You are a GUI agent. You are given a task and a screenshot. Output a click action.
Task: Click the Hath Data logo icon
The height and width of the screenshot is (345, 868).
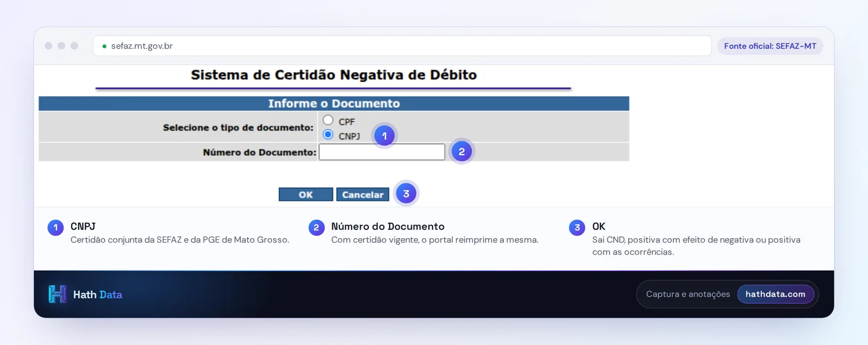pos(58,294)
